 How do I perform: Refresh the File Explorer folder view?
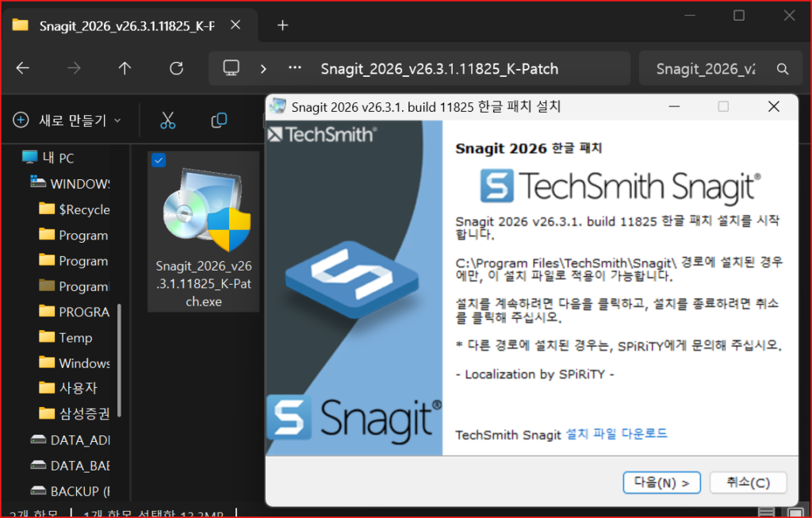point(177,68)
